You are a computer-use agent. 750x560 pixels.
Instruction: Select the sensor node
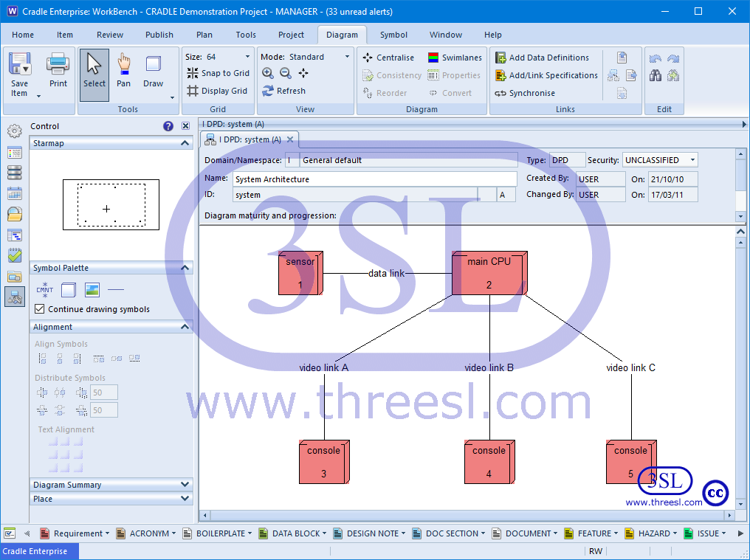pos(301,273)
